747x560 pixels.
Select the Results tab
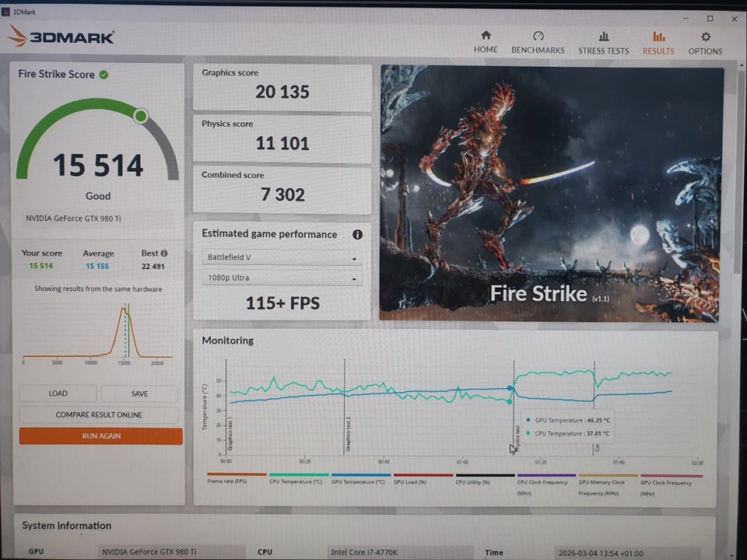(x=658, y=44)
